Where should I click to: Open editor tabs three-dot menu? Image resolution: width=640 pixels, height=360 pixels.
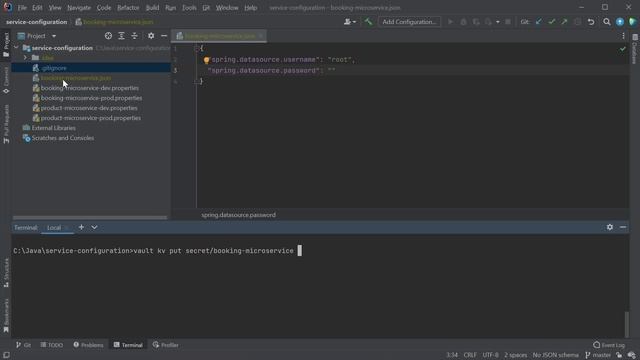[x=623, y=36]
